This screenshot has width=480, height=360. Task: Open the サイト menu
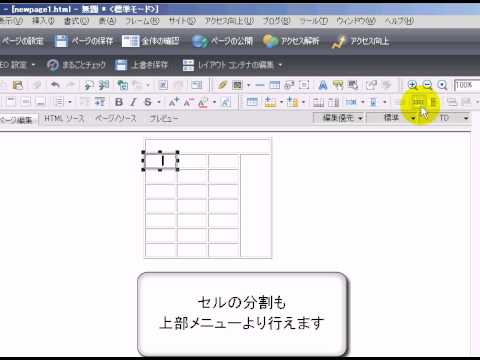182,21
